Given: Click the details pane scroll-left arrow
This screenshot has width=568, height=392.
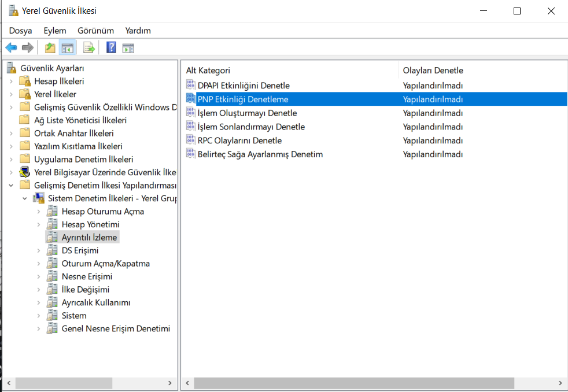Looking at the screenshot, I should [187, 383].
